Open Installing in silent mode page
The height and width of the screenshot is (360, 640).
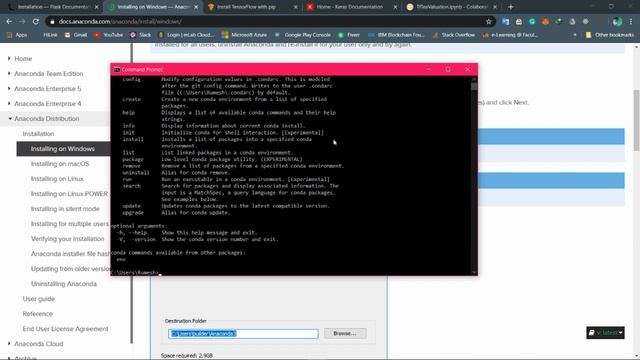click(65, 209)
